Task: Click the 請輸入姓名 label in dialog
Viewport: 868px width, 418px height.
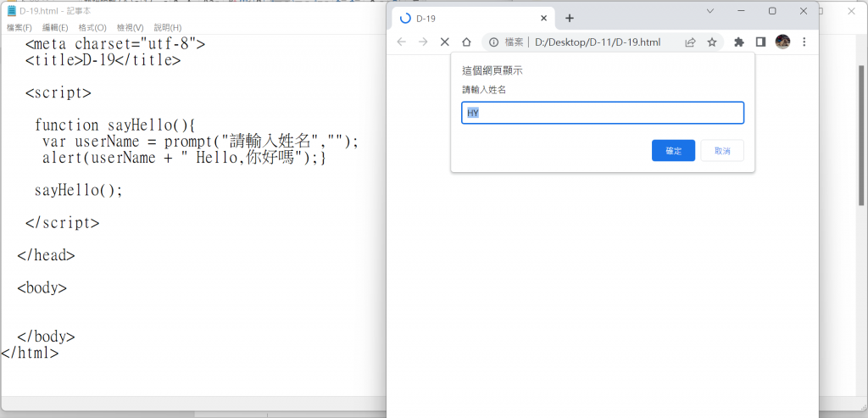Action: (x=484, y=90)
